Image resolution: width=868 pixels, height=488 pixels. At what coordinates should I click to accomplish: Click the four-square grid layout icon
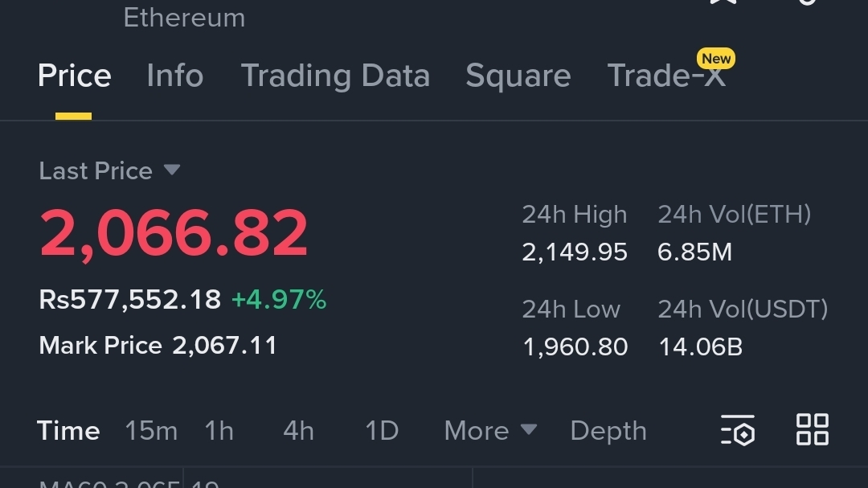coord(812,429)
